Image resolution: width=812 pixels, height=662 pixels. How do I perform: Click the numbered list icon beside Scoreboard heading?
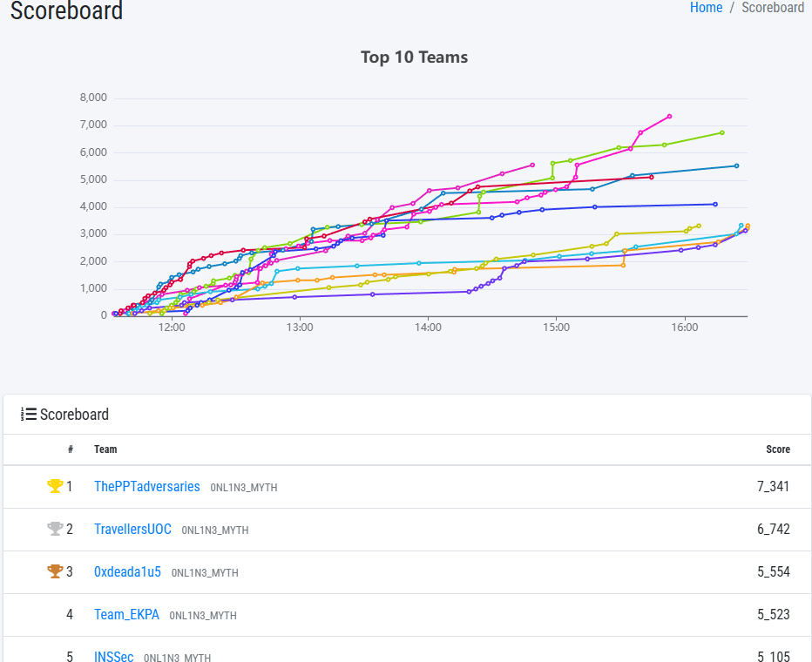point(29,415)
